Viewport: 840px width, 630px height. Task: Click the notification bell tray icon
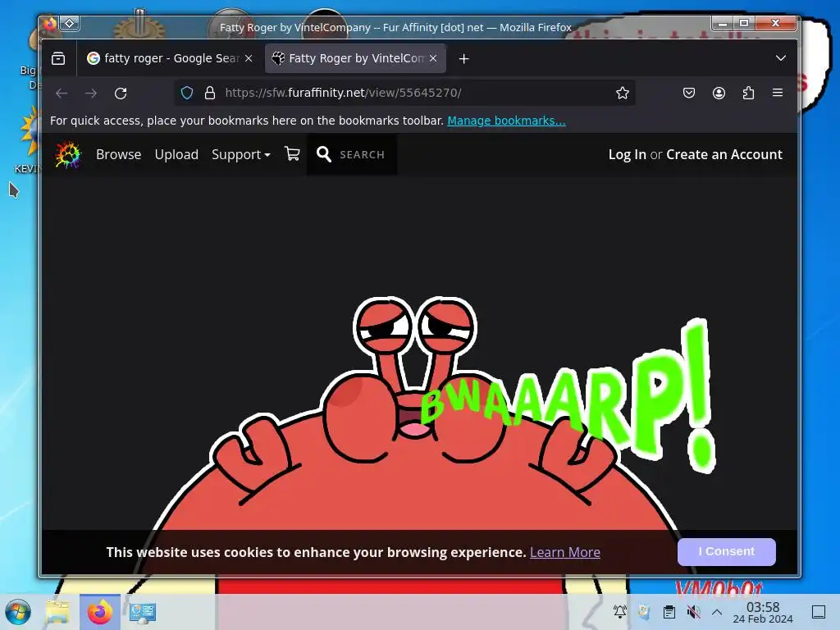click(x=620, y=611)
